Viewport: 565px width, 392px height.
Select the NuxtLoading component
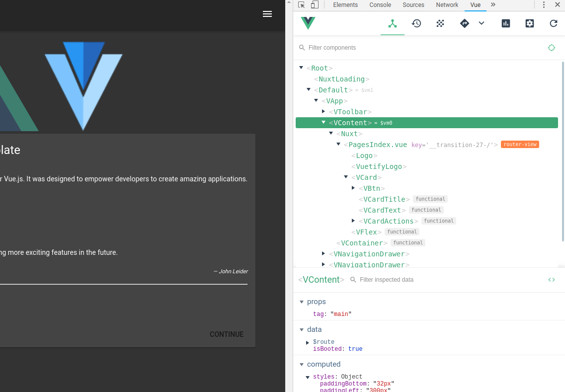(341, 79)
